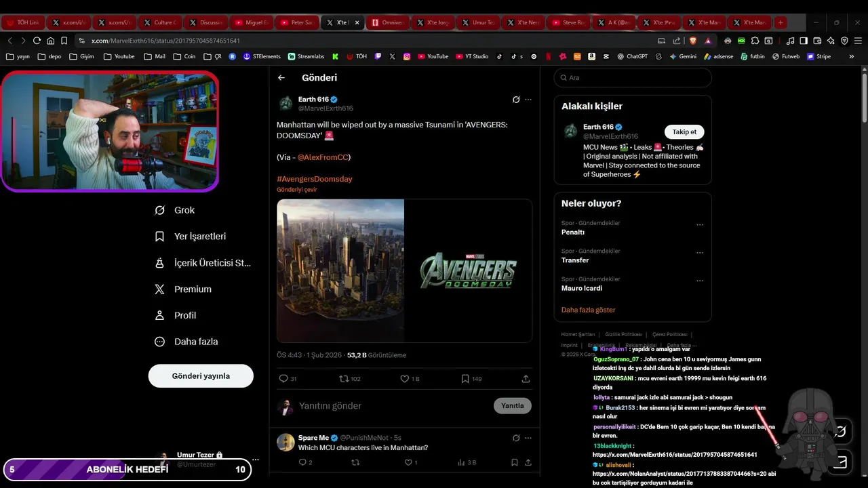Open the options menu for the Mauro Icardi trend
Image resolution: width=868 pixels, height=488 pixels.
700,281
